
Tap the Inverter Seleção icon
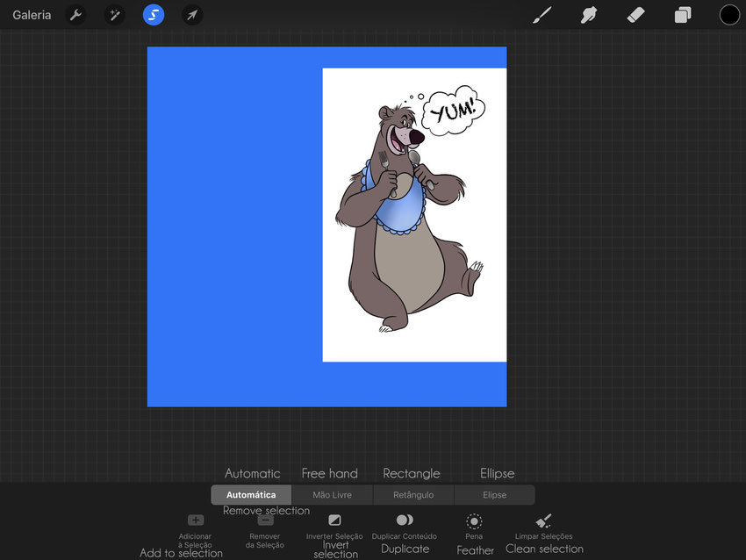coord(334,520)
